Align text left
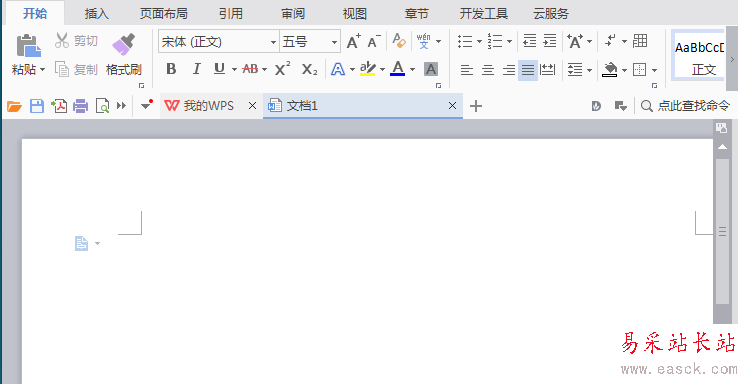Screen dimensions: 738x384 pyautogui.click(x=466, y=70)
